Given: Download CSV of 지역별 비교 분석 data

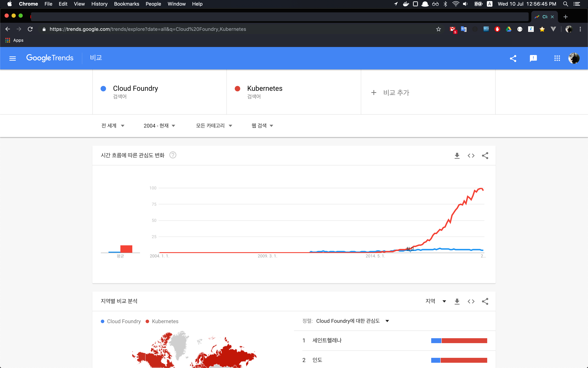Looking at the screenshot, I should pos(457,301).
